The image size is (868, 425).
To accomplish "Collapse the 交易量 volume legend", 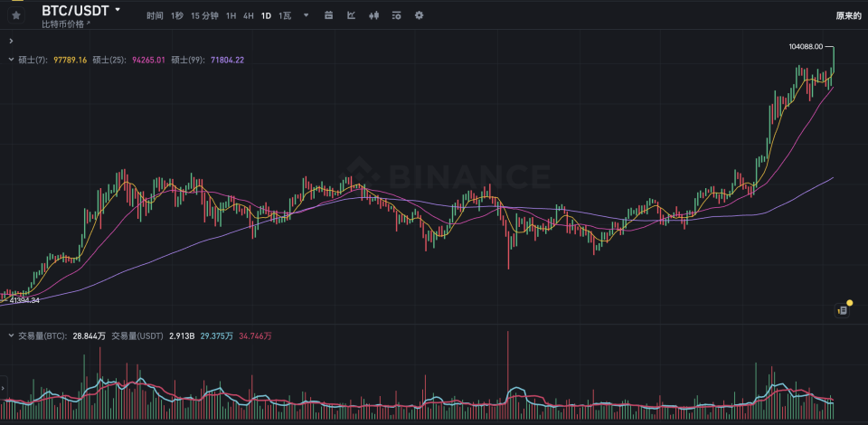I will (9, 335).
